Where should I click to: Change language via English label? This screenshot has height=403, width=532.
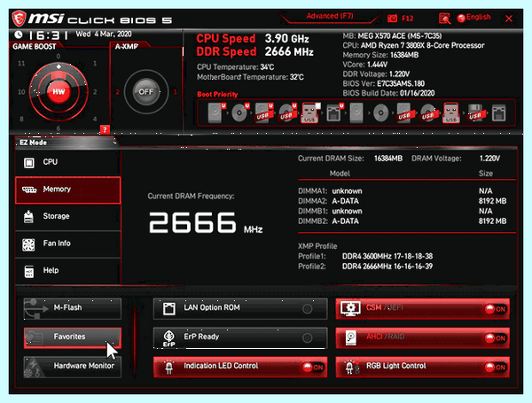pos(479,17)
